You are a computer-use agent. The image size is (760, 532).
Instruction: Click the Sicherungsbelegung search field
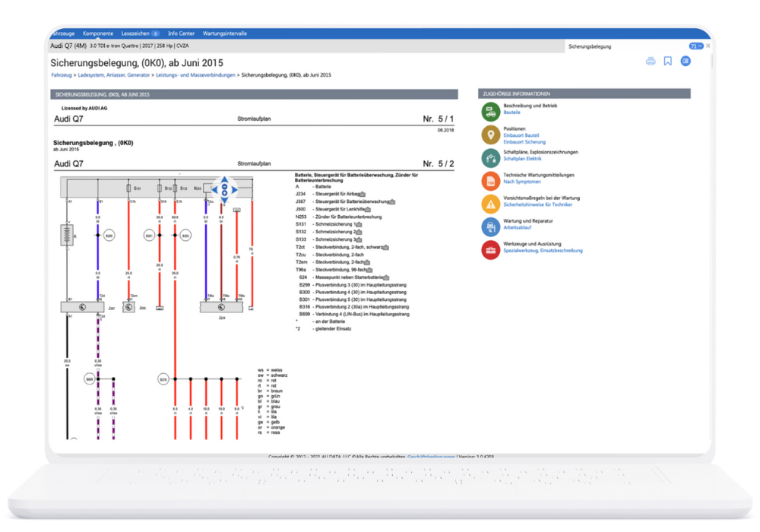[x=627, y=46]
